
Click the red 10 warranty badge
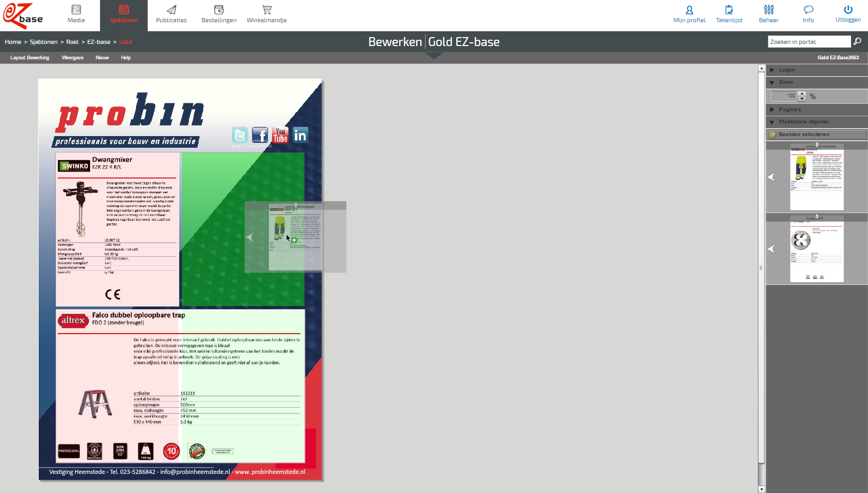click(171, 451)
